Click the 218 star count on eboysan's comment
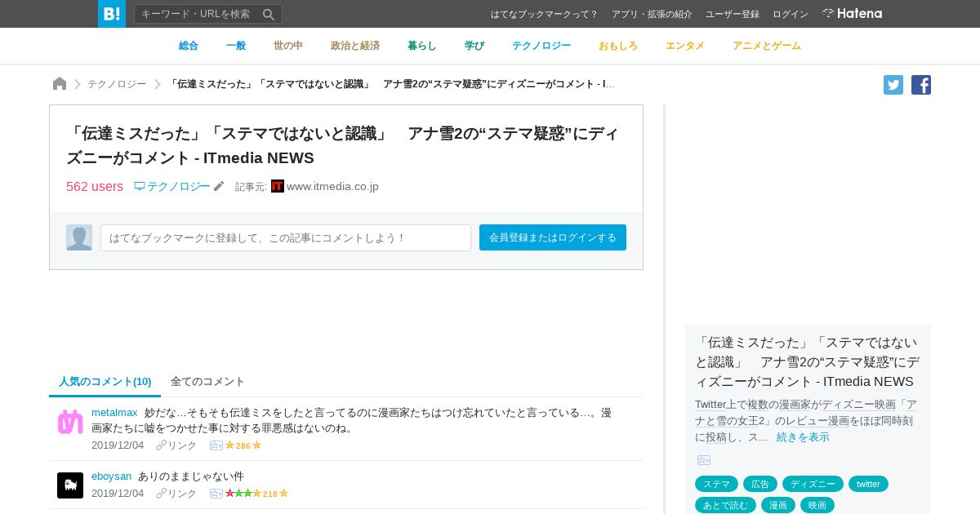 (x=270, y=494)
